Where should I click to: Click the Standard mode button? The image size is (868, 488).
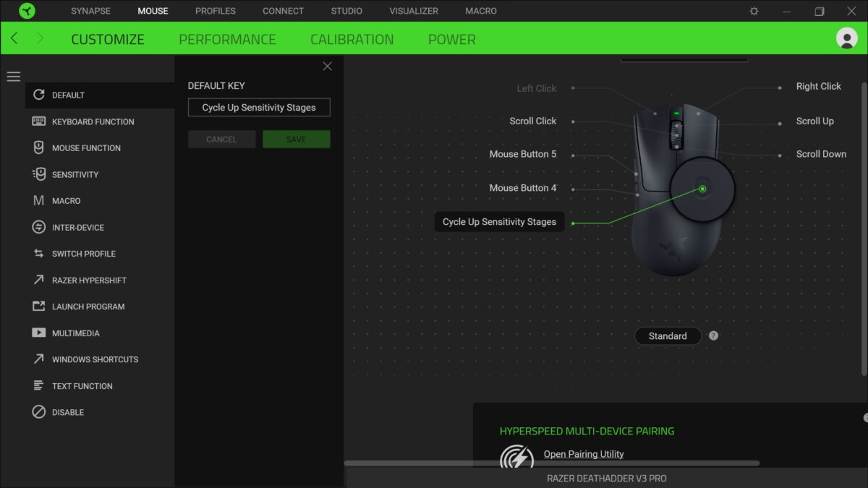click(668, 335)
